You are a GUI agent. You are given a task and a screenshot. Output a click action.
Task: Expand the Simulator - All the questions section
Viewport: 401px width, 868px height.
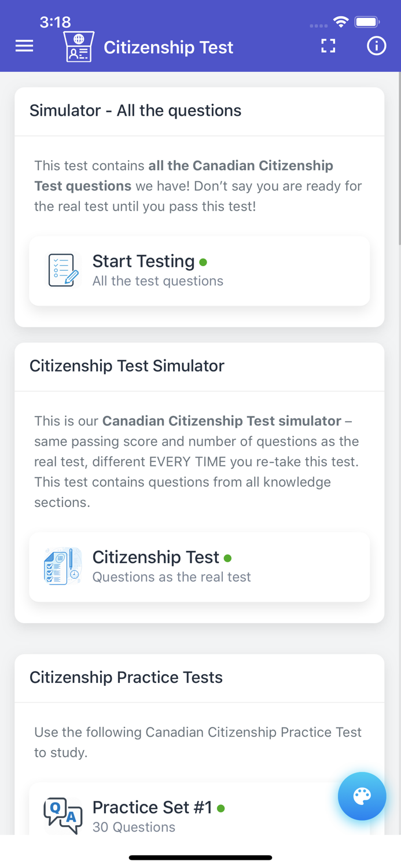coord(135,111)
